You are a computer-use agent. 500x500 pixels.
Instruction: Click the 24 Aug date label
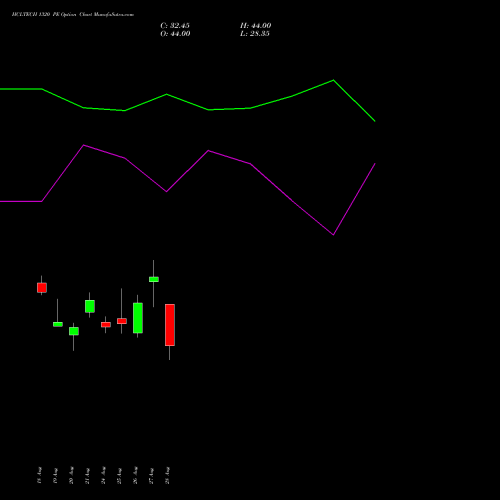click(103, 475)
